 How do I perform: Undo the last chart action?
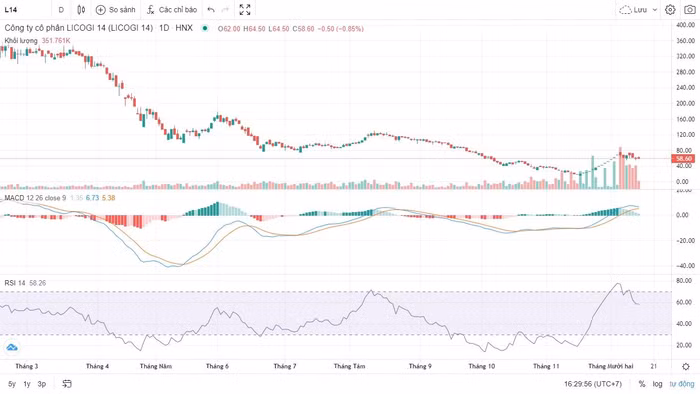pyautogui.click(x=211, y=9)
